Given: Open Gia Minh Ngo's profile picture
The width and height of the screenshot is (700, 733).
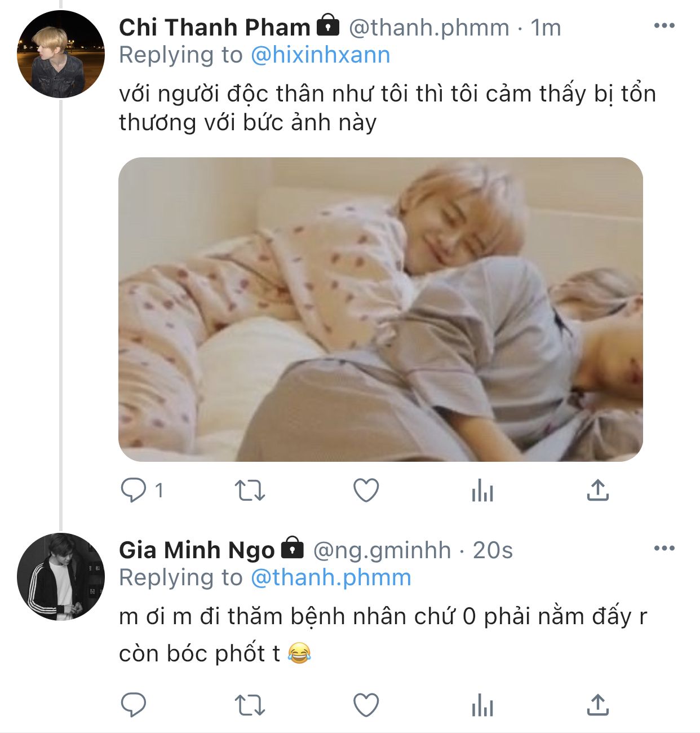Looking at the screenshot, I should (61, 577).
